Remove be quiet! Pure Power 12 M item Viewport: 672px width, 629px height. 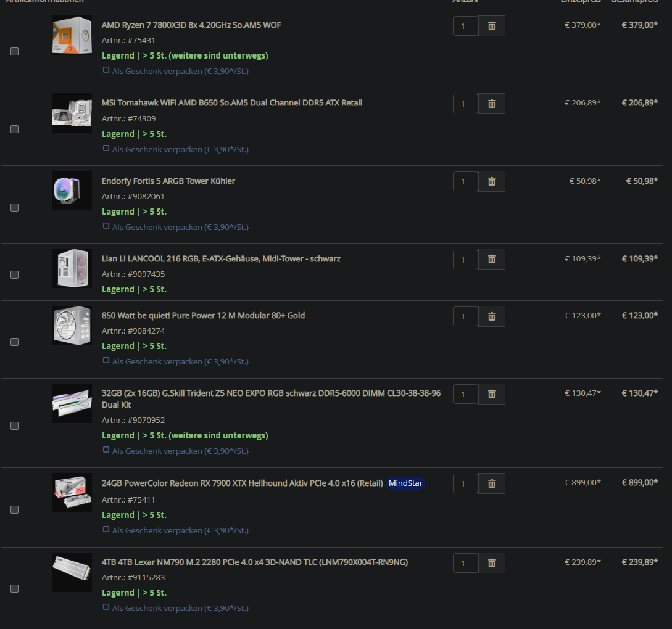pyautogui.click(x=492, y=316)
